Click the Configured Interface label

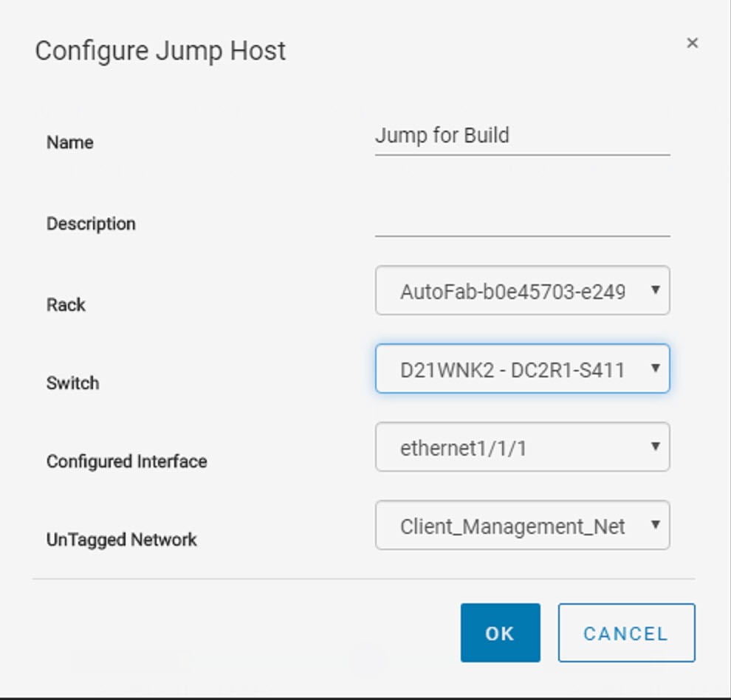[x=127, y=461]
